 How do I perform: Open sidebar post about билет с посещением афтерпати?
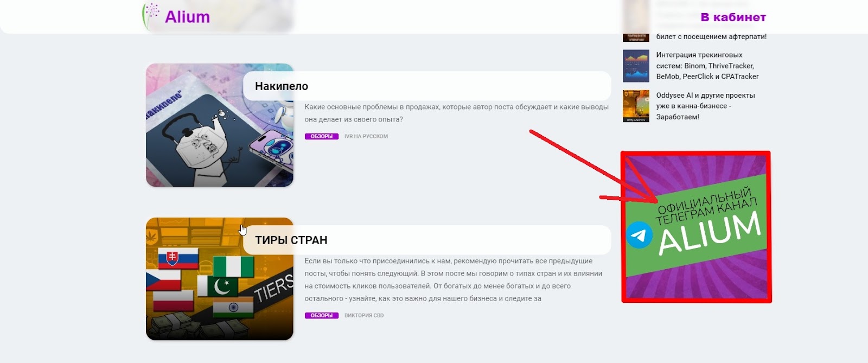(711, 36)
